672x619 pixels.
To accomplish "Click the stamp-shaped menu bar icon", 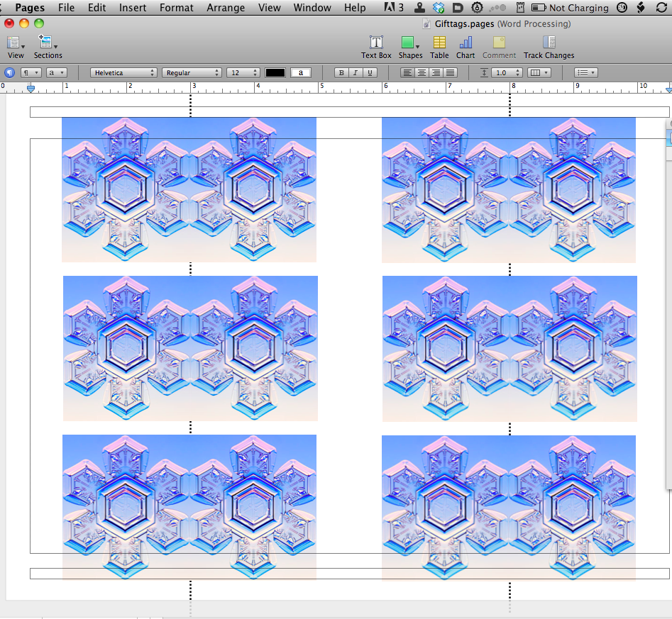I will [x=419, y=8].
